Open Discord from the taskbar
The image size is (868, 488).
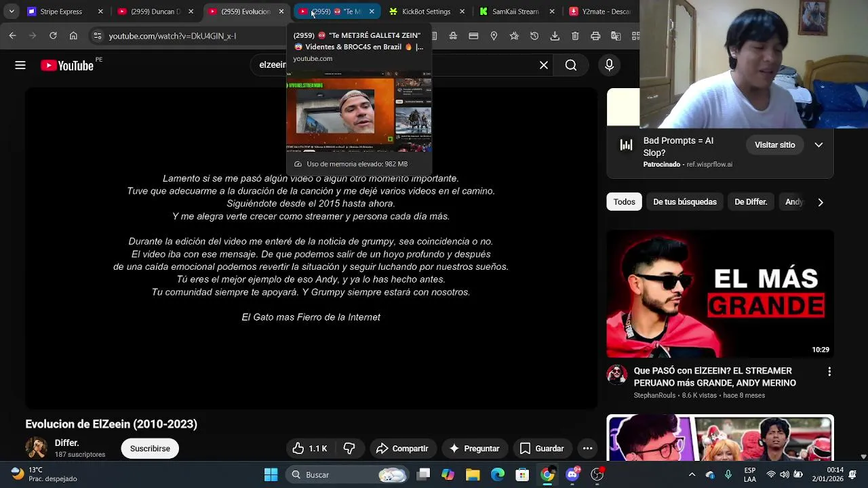[x=572, y=474]
